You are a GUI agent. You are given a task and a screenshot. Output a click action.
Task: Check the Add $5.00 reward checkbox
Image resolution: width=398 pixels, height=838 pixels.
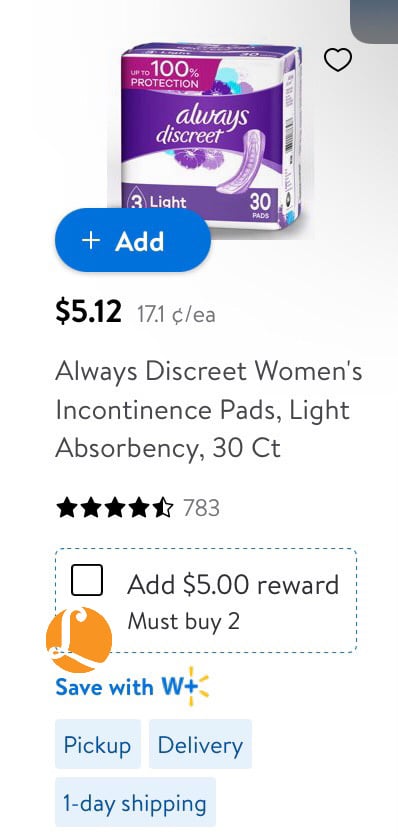coord(87,580)
